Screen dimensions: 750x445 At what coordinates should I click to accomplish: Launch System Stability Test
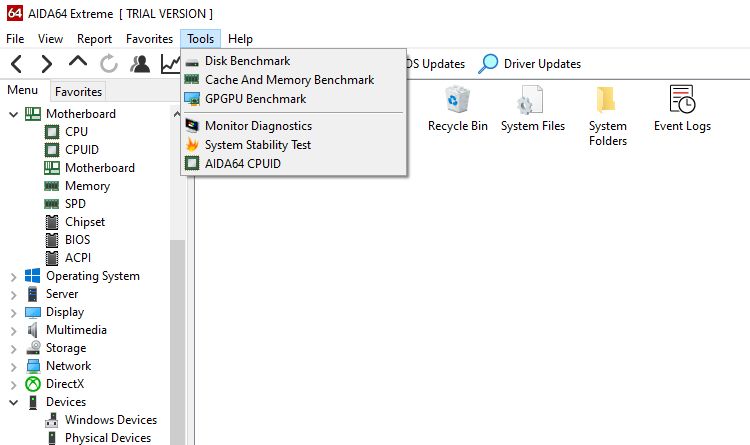294,145
